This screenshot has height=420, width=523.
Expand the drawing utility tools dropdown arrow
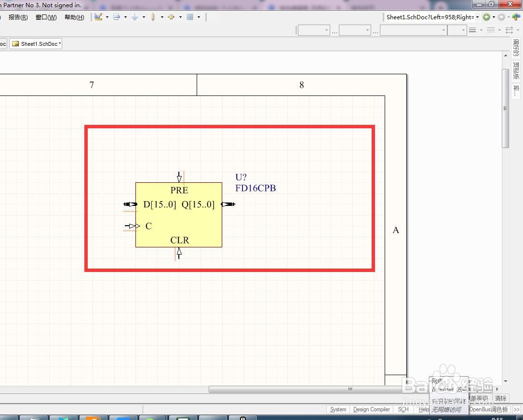tap(107, 17)
